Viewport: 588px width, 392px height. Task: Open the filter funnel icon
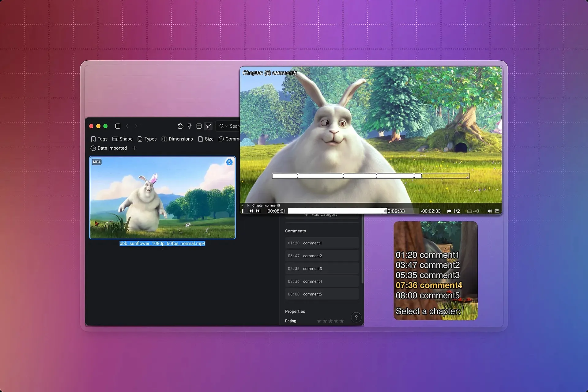[x=208, y=126]
